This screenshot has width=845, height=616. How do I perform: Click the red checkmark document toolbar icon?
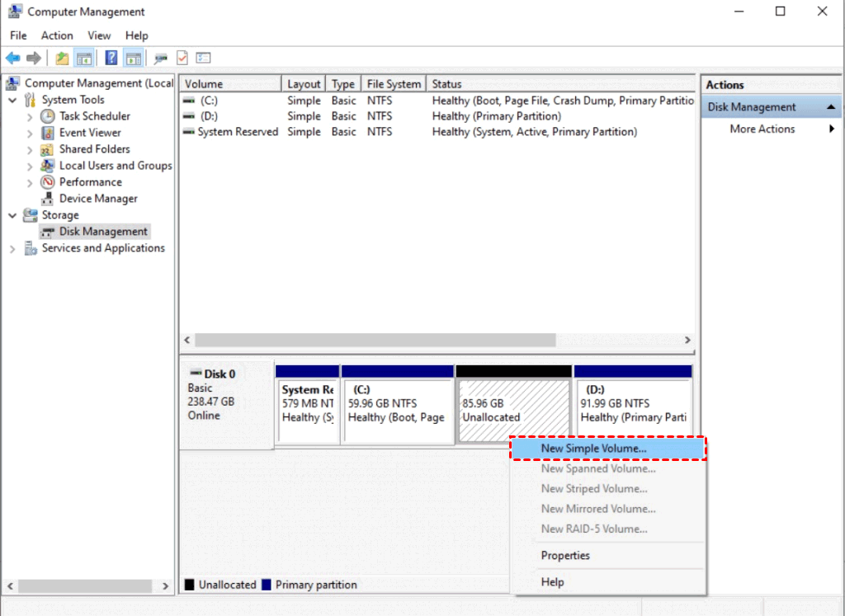(182, 58)
